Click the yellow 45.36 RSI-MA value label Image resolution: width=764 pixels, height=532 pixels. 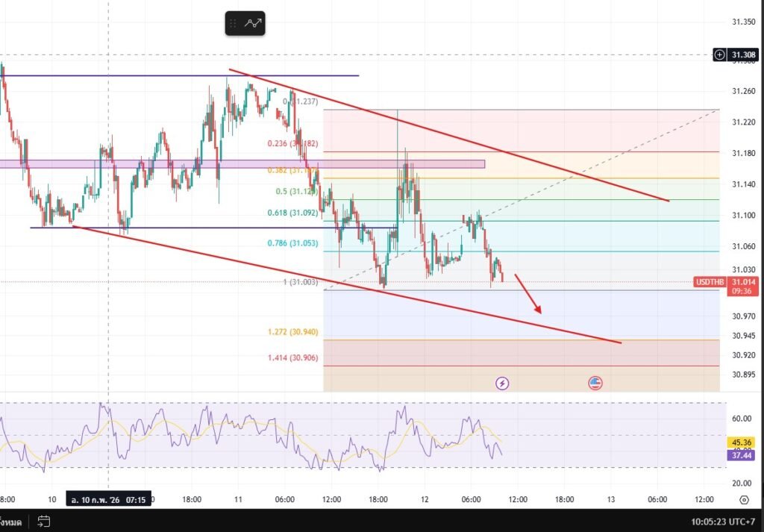[x=743, y=441]
